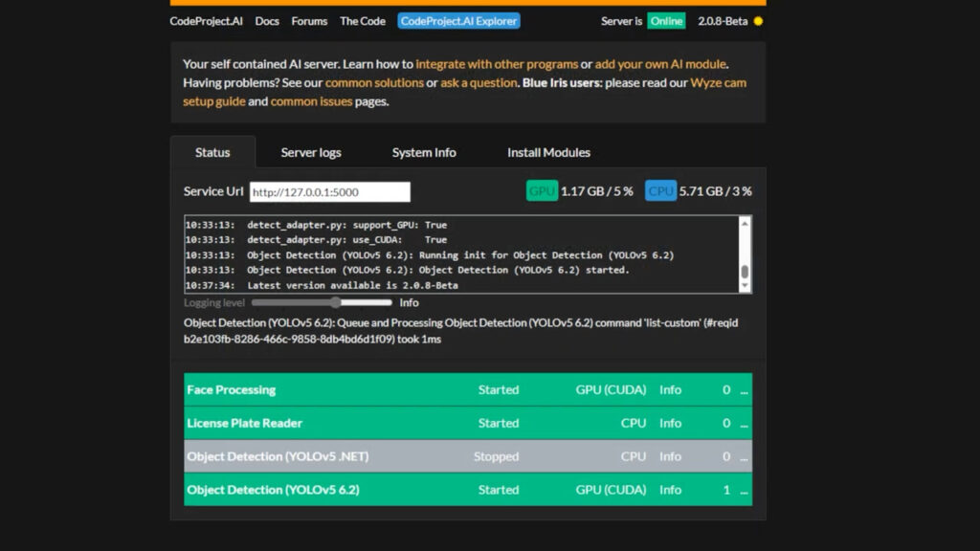
Task: Open the Docs navigation link
Action: coord(267,21)
